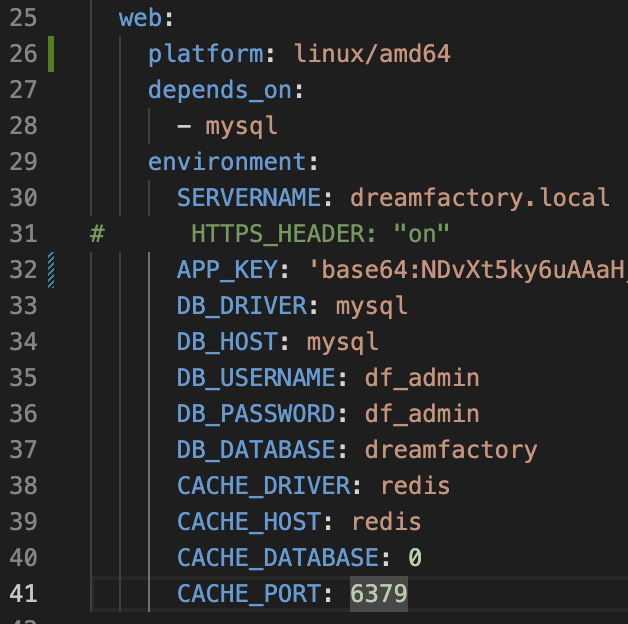This screenshot has height=624, width=628.
Task: Click the commented-out HTTPS_HEADER line
Action: (x=320, y=233)
